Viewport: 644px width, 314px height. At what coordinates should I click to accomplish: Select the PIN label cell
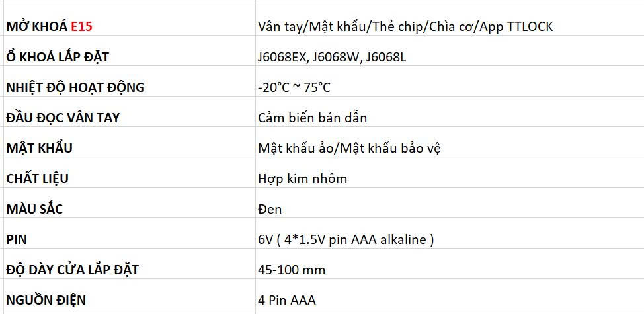coord(16,239)
